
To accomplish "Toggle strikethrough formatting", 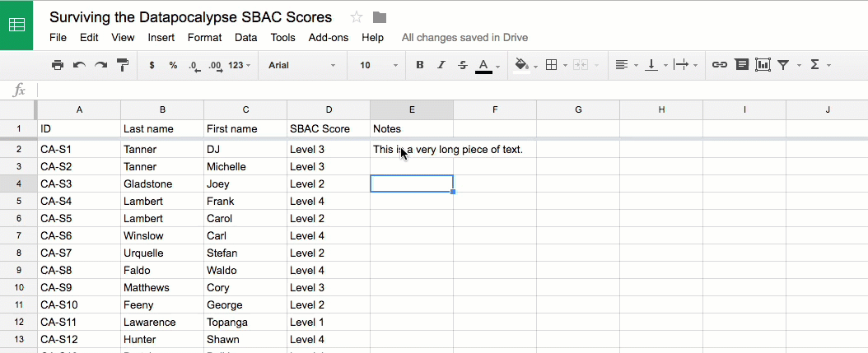I will [463, 65].
